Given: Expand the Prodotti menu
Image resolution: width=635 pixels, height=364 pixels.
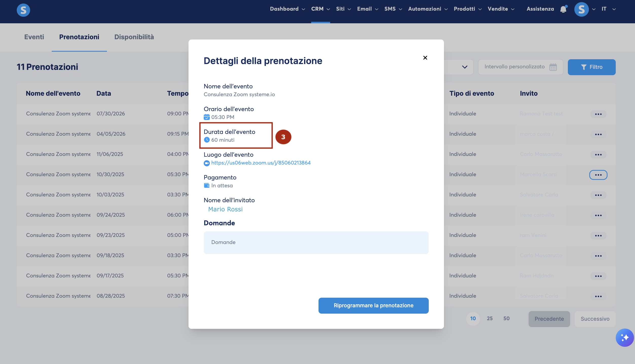Looking at the screenshot, I should pos(468,9).
